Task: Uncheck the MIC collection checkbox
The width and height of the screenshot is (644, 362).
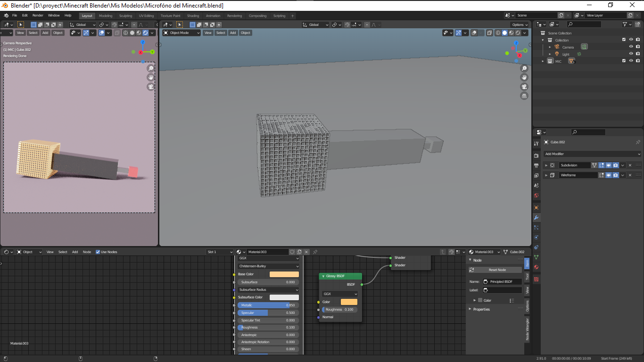Action: pos(624,60)
